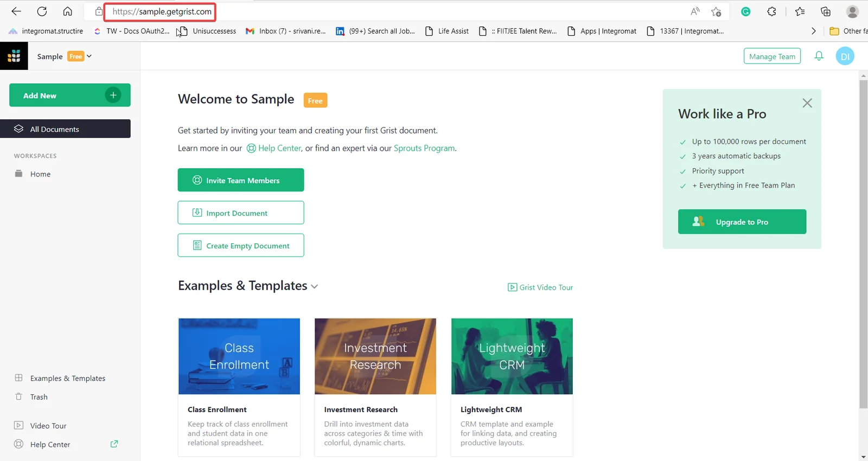This screenshot has width=868, height=461.
Task: Click the page vertical scrollbar
Action: click(863, 244)
